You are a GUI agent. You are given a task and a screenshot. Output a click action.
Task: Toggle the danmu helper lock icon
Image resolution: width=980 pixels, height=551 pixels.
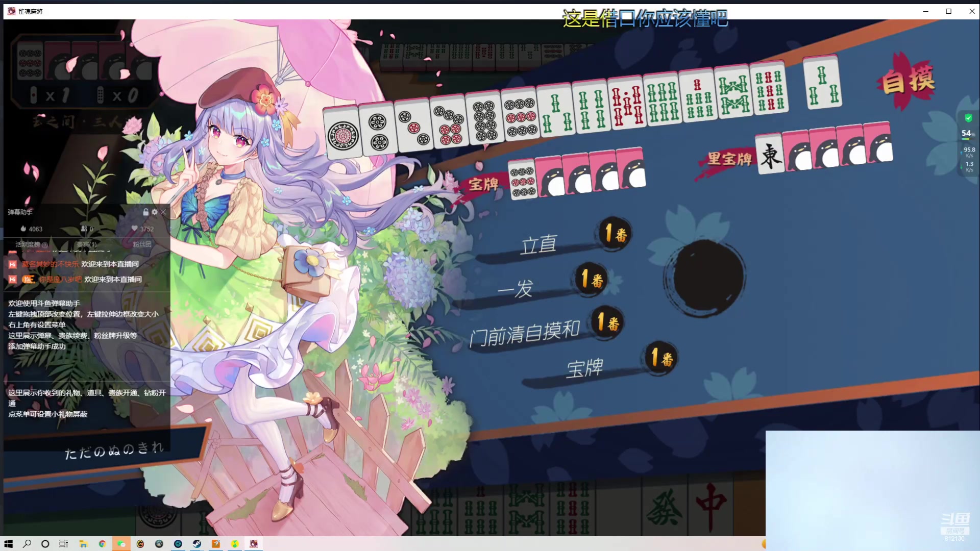146,212
